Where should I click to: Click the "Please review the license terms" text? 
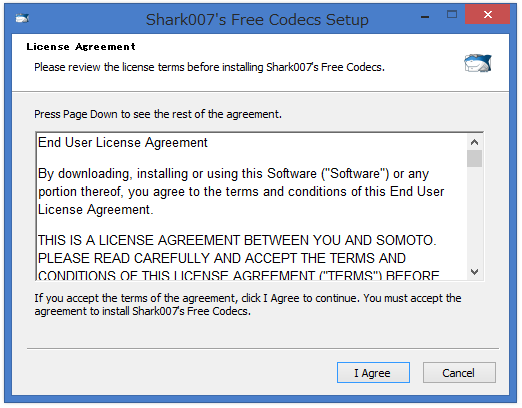[209, 67]
